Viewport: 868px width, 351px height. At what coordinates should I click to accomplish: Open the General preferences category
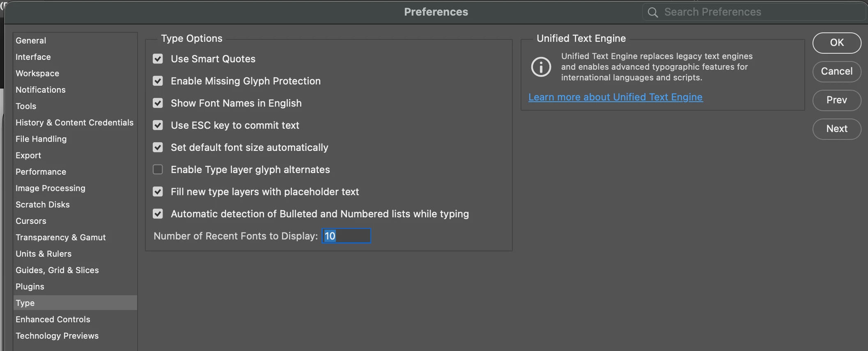point(31,41)
